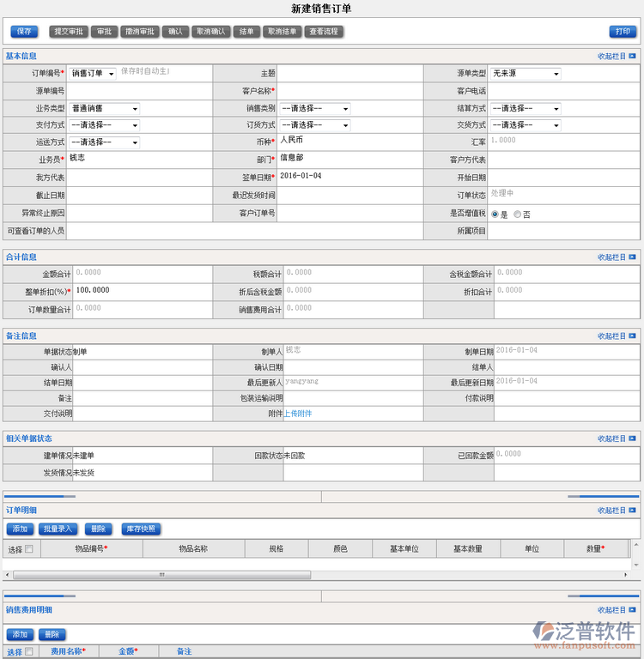Open the 业务类型 普通销售 dropdown
Image resolution: width=644 pixels, height=659 pixels.
tap(104, 108)
